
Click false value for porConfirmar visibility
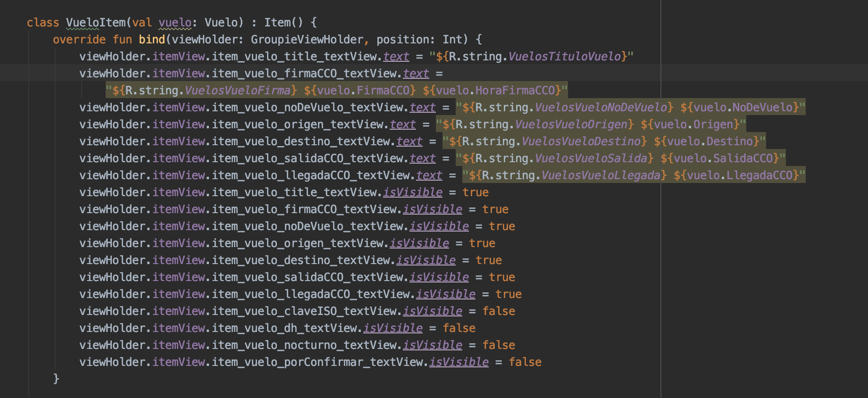(x=525, y=362)
